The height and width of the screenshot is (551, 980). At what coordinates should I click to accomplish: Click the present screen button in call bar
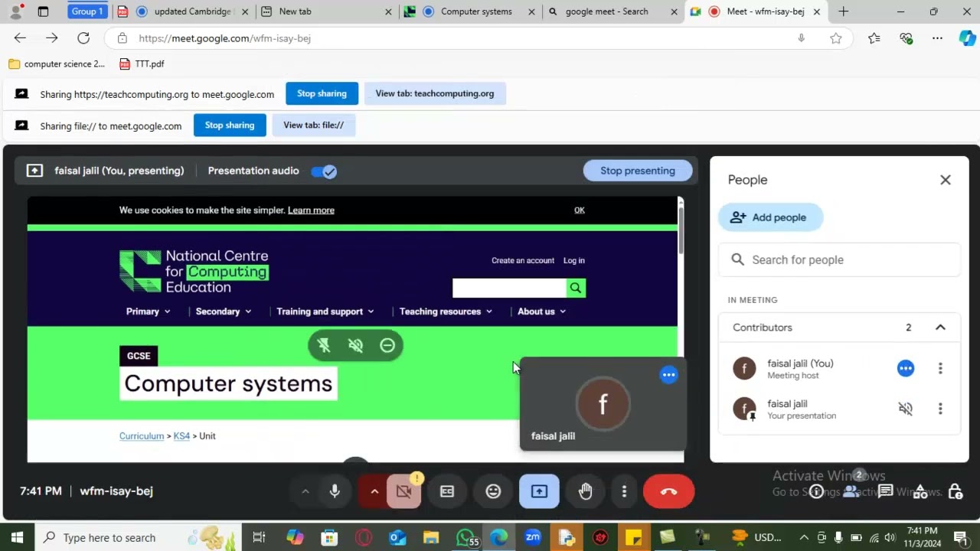pos(539,491)
